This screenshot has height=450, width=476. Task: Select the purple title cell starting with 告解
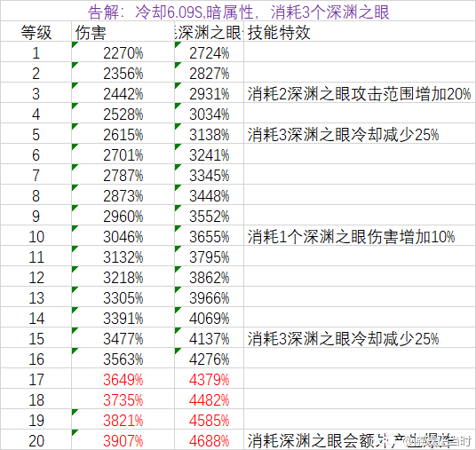[x=238, y=11]
